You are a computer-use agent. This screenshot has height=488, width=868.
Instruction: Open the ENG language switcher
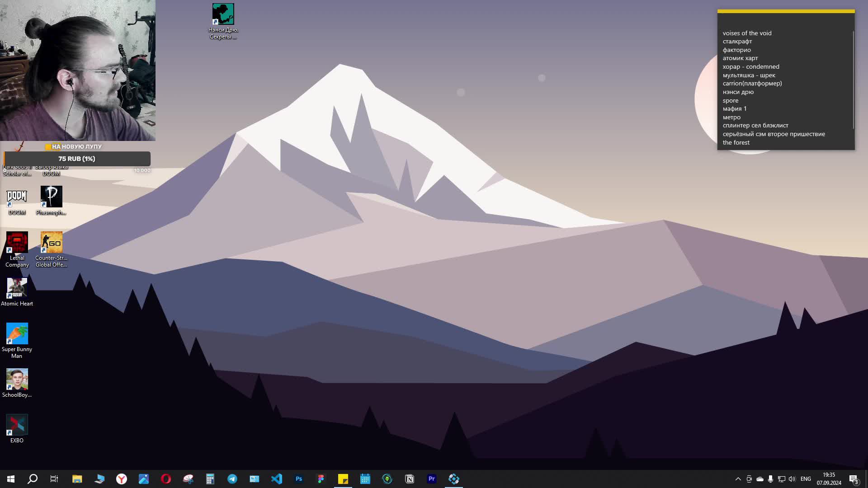(x=806, y=479)
